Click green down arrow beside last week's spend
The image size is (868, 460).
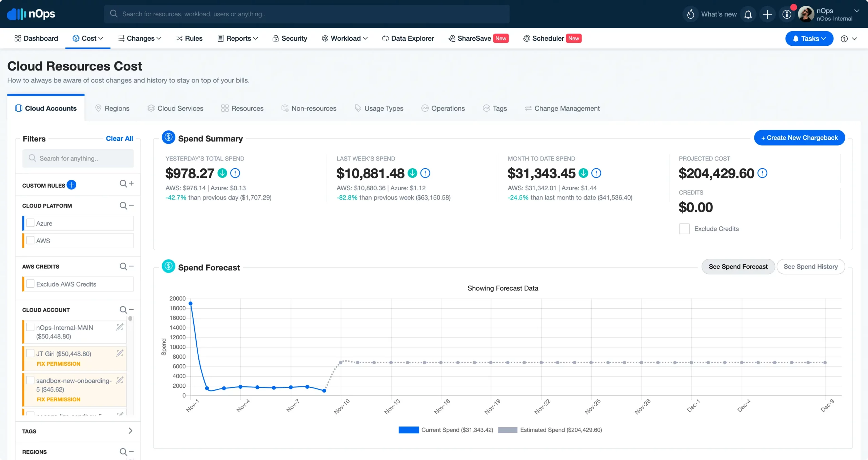click(x=412, y=173)
